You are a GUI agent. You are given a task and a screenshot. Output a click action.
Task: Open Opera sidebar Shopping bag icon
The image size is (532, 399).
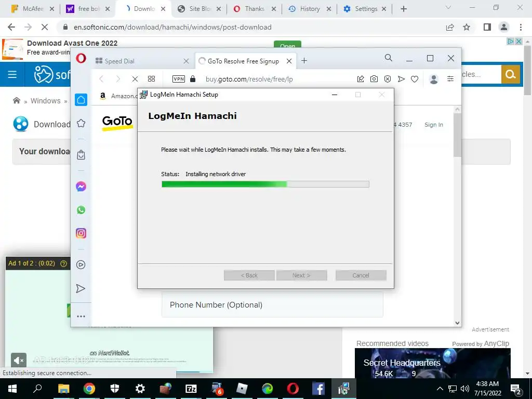81,155
